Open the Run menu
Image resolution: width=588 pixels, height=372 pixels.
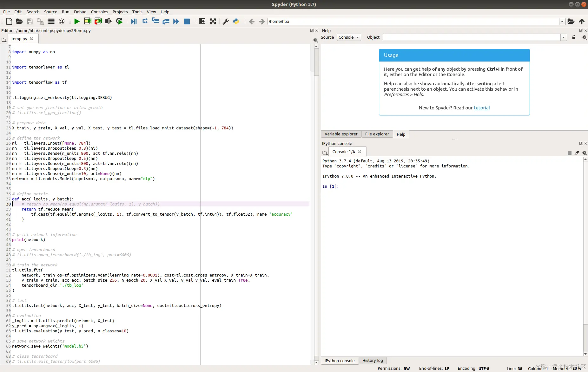(x=66, y=12)
